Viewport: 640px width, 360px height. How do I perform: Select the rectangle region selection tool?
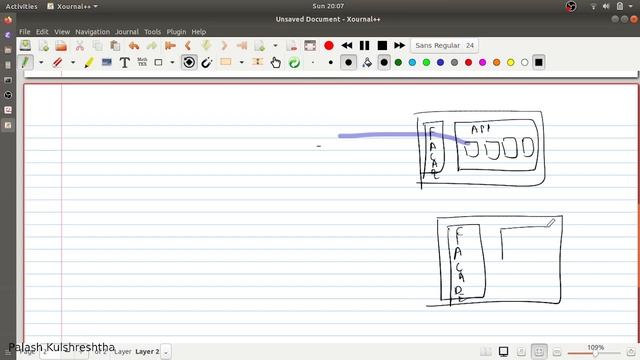(x=226, y=62)
